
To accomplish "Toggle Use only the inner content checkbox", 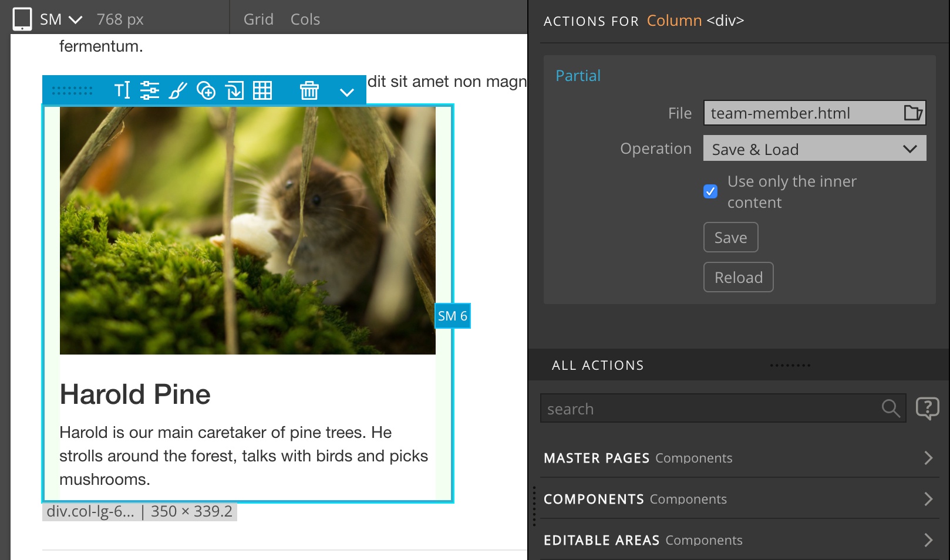I will click(710, 191).
